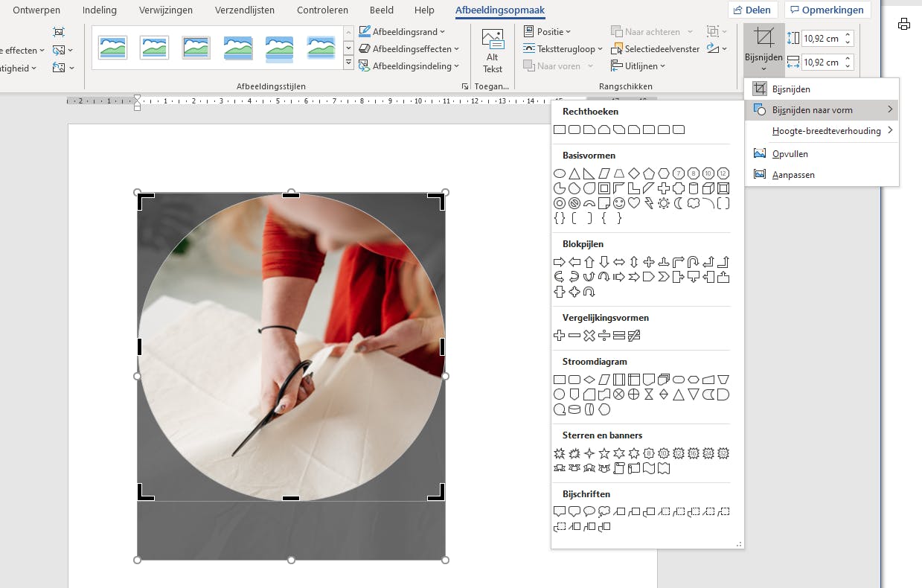
Task: Select the lightning bolt shape
Action: click(649, 203)
